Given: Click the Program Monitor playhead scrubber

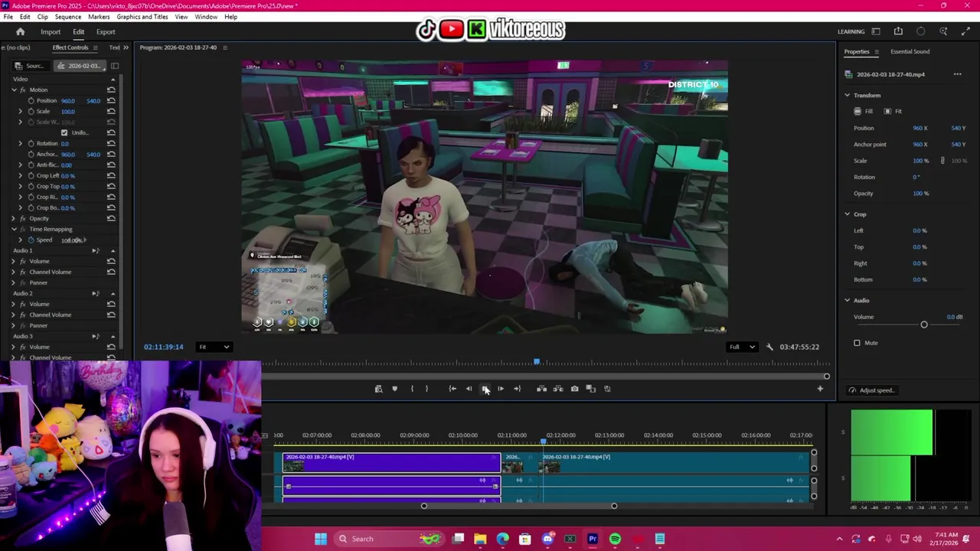Looking at the screenshot, I should (x=537, y=361).
